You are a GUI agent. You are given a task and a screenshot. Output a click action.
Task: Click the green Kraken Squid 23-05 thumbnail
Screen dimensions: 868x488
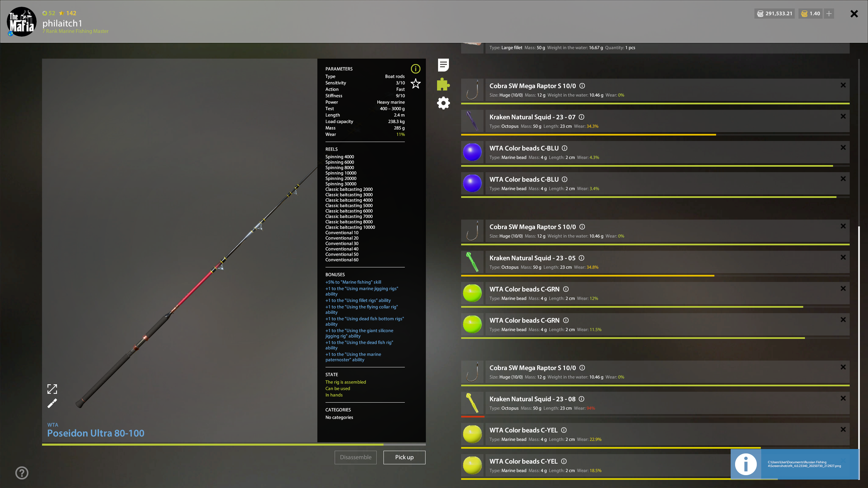click(x=472, y=262)
